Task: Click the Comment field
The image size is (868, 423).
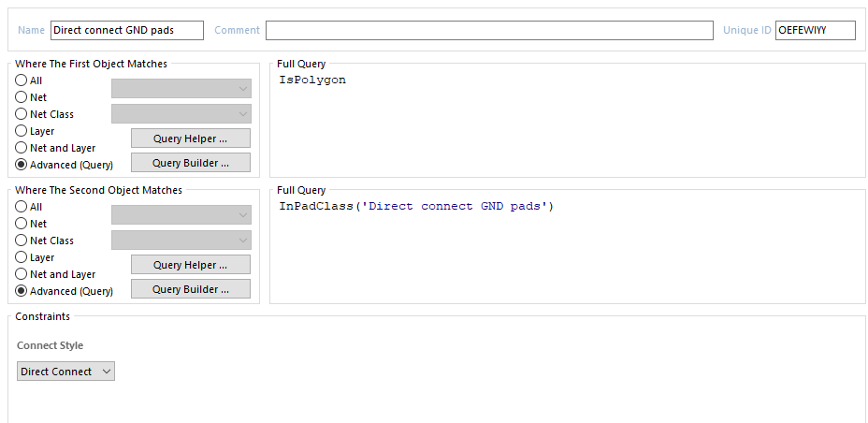Action: click(489, 31)
